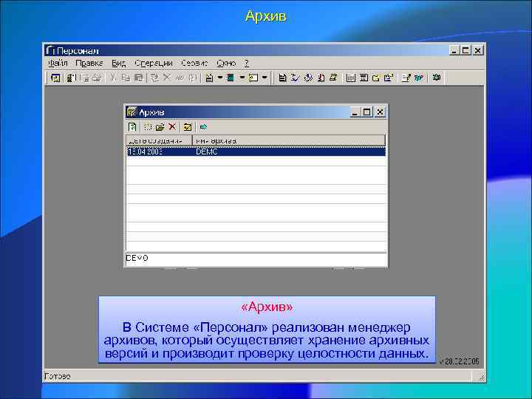Click the teal colored icon in the main toolbar
Image resolution: width=532 pixels, height=399 pixels.
[419, 78]
